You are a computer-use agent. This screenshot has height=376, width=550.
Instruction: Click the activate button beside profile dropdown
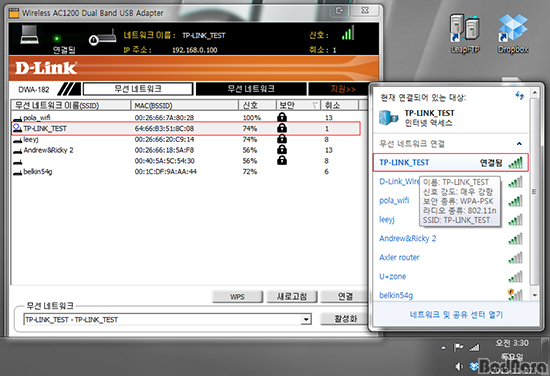[345, 318]
